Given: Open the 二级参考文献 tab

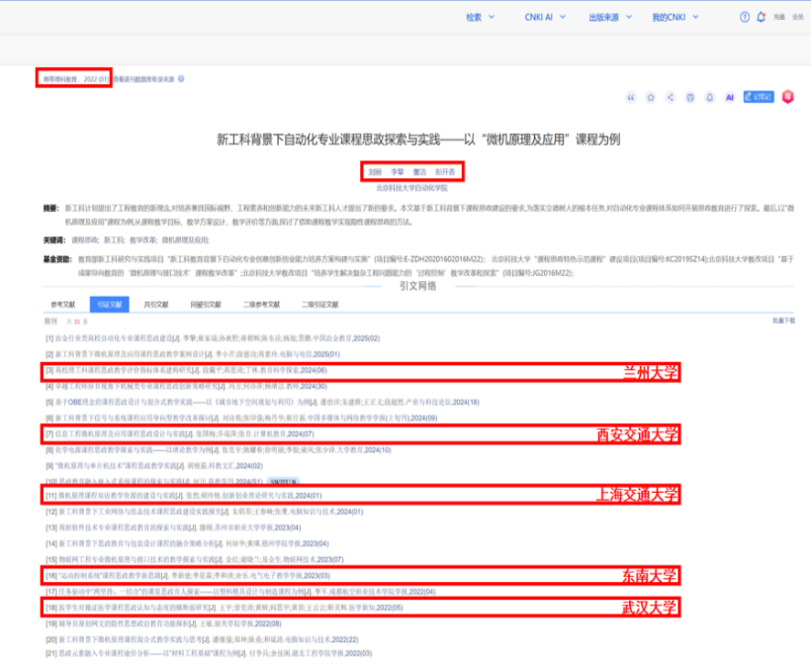Looking at the screenshot, I should tap(261, 304).
